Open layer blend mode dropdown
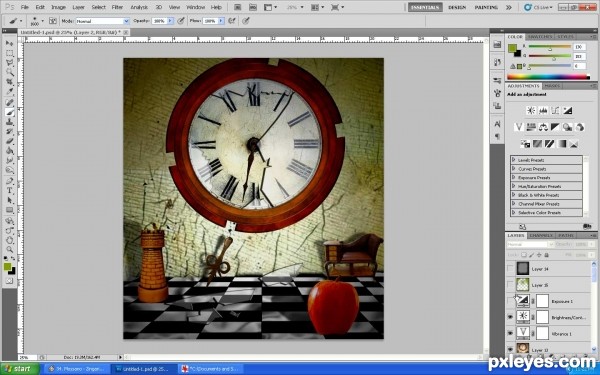Screen dimensions: 600x375 [x=530, y=245]
